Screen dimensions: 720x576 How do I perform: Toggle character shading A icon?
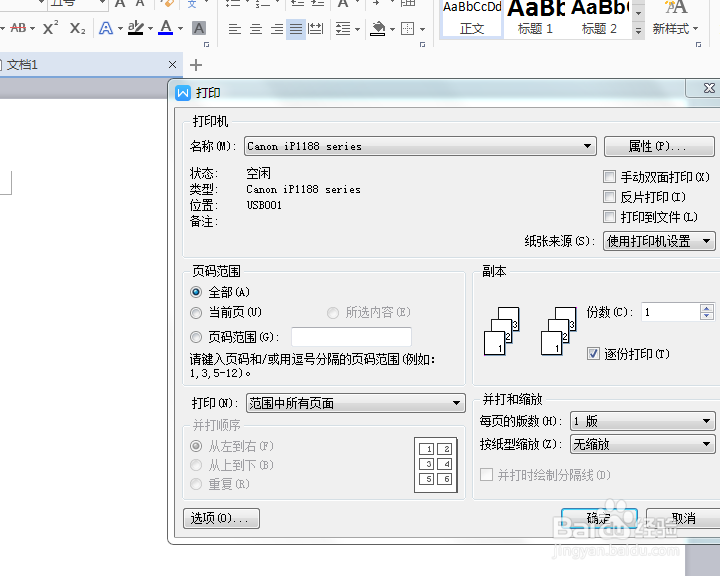[199, 28]
